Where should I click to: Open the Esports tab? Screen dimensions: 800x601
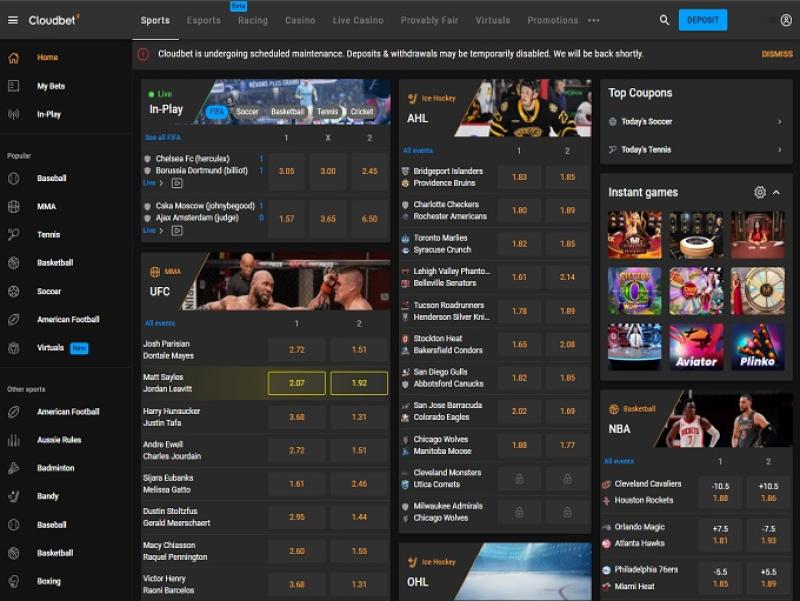tap(204, 20)
